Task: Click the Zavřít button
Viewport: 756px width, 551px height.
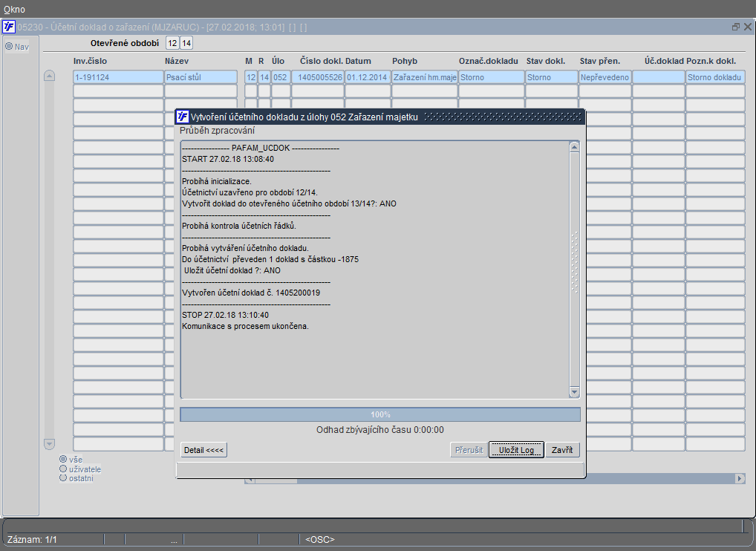Action: tap(562, 450)
